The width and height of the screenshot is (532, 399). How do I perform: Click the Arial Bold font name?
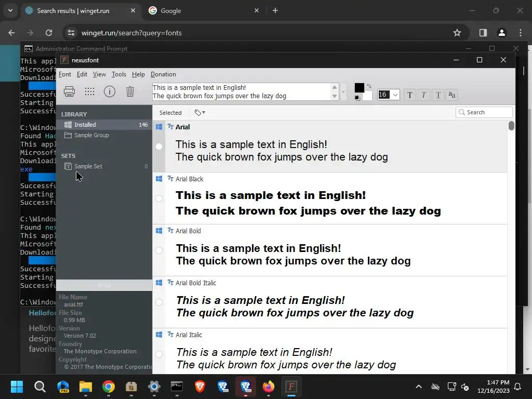pos(188,231)
